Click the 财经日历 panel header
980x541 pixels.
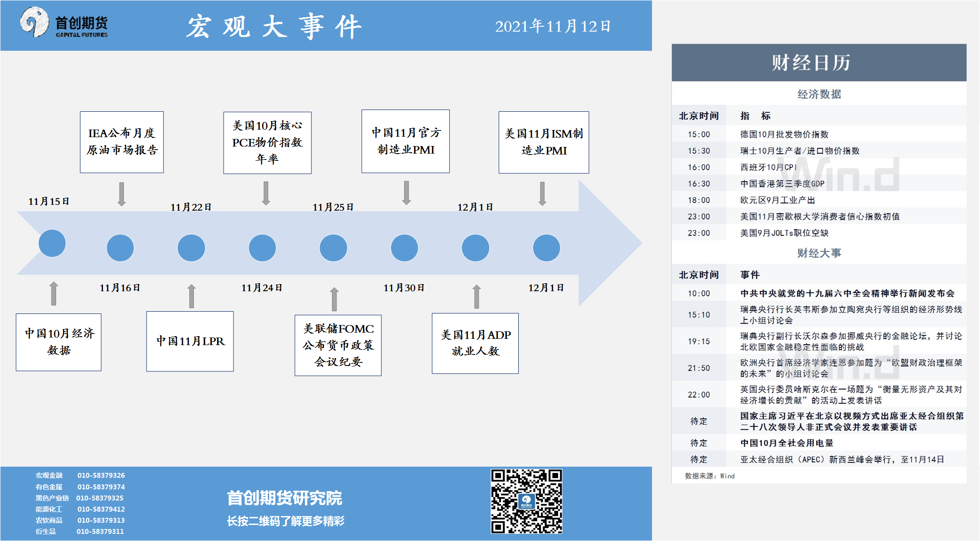[819, 62]
